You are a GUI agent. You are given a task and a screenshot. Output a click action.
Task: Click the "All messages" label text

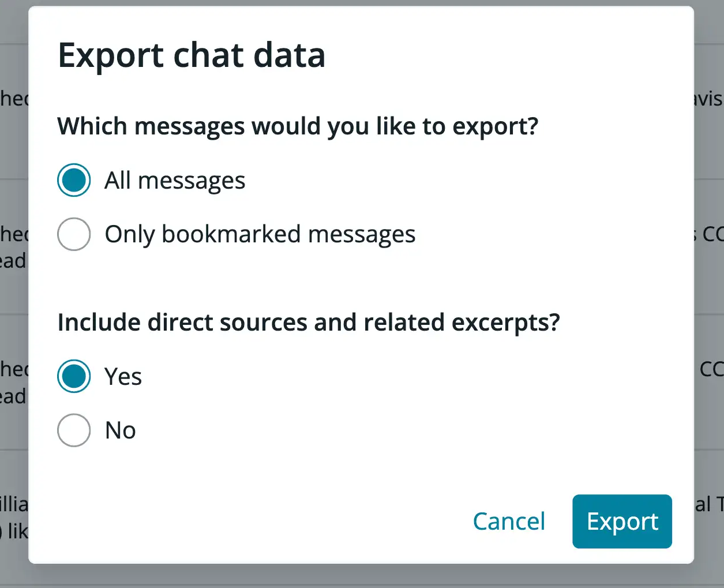click(x=175, y=181)
